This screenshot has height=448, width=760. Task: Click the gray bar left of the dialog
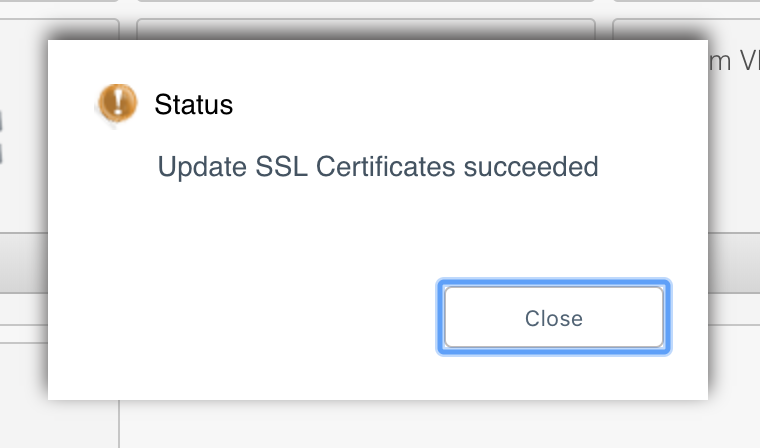tap(24, 263)
